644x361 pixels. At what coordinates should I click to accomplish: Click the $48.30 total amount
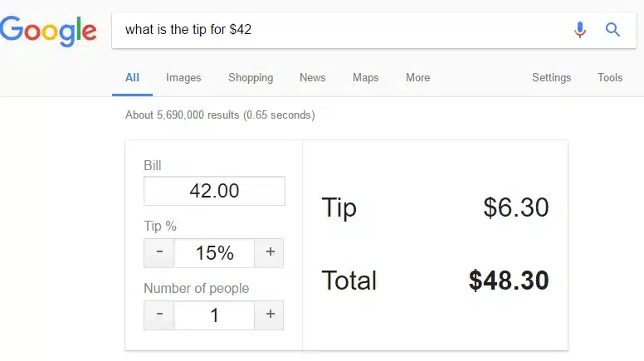[508, 281]
